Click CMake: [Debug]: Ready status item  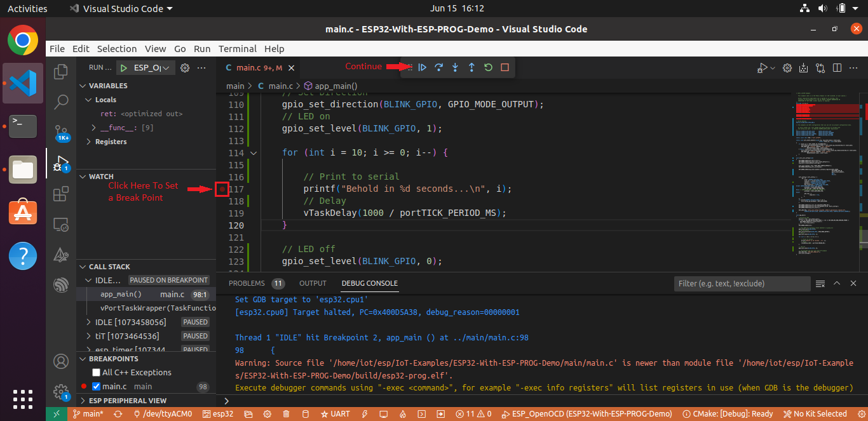point(728,414)
